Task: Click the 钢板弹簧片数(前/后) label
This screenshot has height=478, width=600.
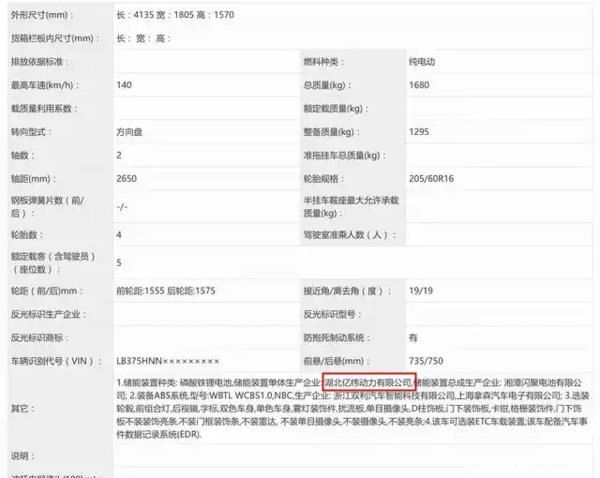Action: click(x=47, y=207)
